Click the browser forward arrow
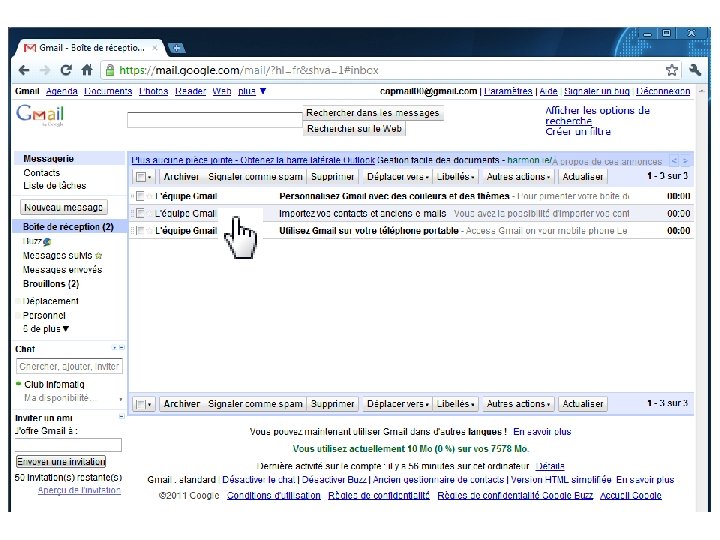This screenshot has height=540, width=720. 45,70
